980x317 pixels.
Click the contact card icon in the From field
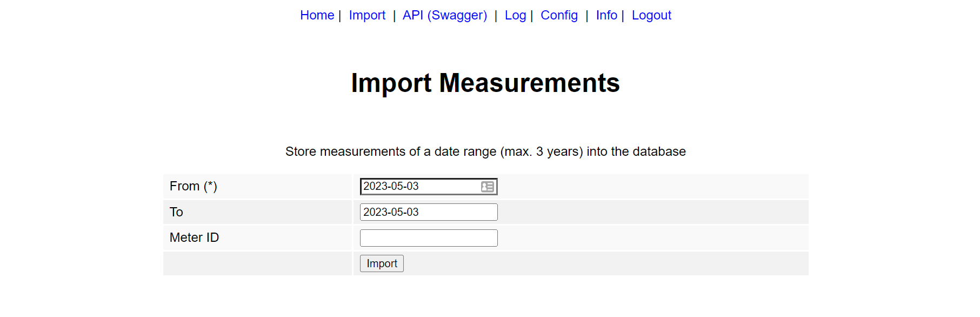click(x=488, y=187)
